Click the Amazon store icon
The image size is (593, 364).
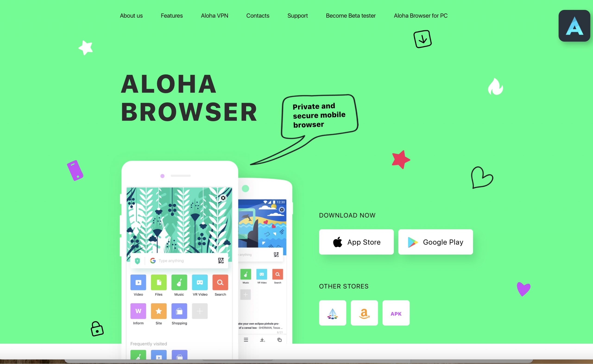click(x=364, y=313)
